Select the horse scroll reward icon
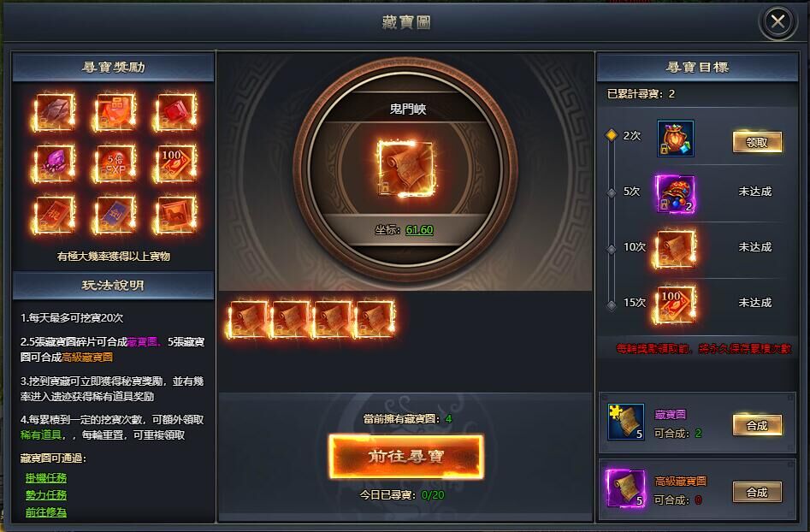This screenshot has height=532, width=810. 175,215
